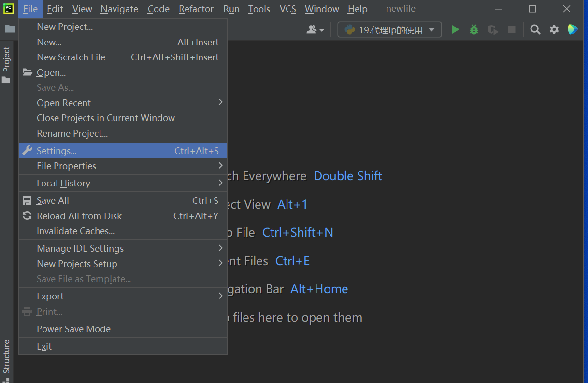The image size is (588, 383).
Task: Click Save All in File menu
Action: pyautogui.click(x=53, y=200)
